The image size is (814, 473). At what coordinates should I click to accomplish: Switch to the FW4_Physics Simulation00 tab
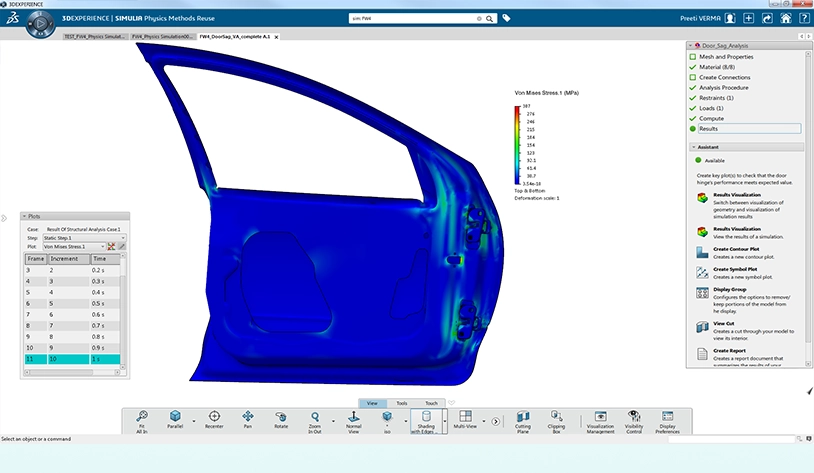(162, 37)
